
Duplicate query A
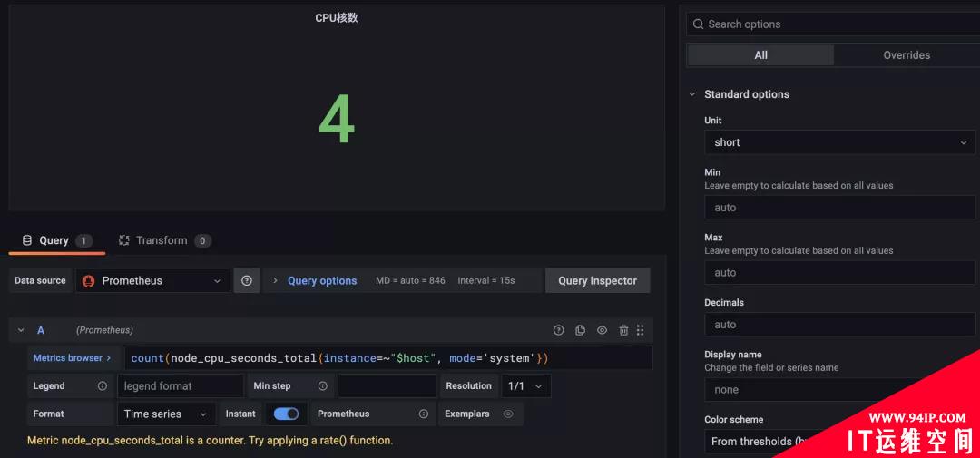581,330
